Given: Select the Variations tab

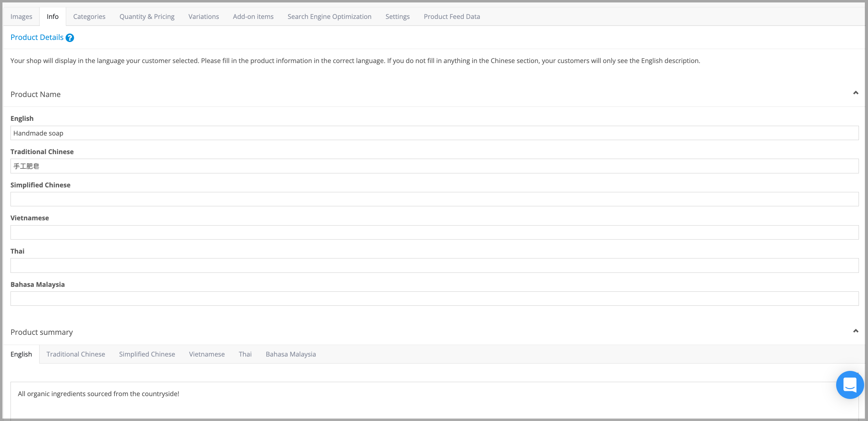Looking at the screenshot, I should tap(204, 16).
